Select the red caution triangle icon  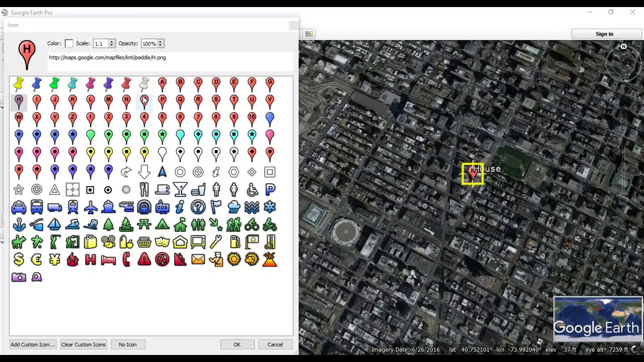[x=144, y=260]
